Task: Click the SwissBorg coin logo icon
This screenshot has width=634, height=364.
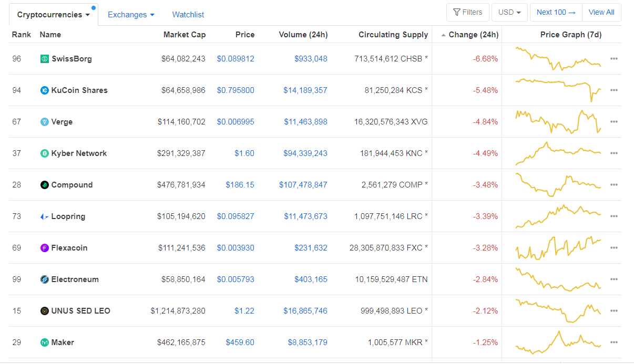Action: point(45,59)
